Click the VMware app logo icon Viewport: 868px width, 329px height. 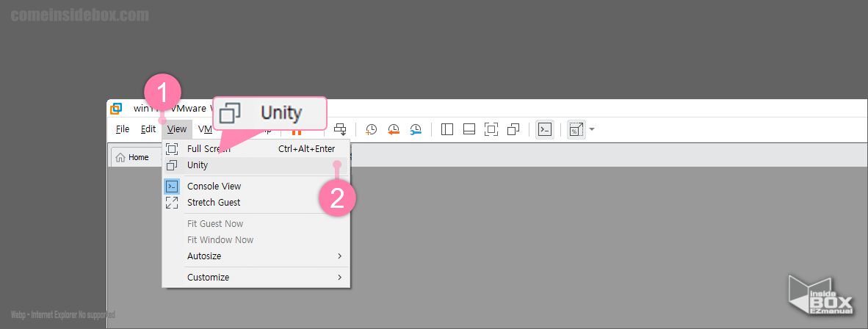pos(116,109)
